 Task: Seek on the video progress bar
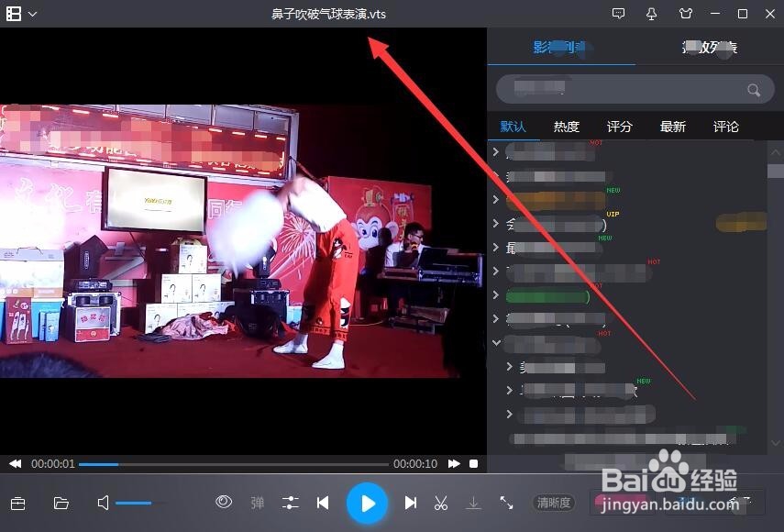click(x=234, y=464)
